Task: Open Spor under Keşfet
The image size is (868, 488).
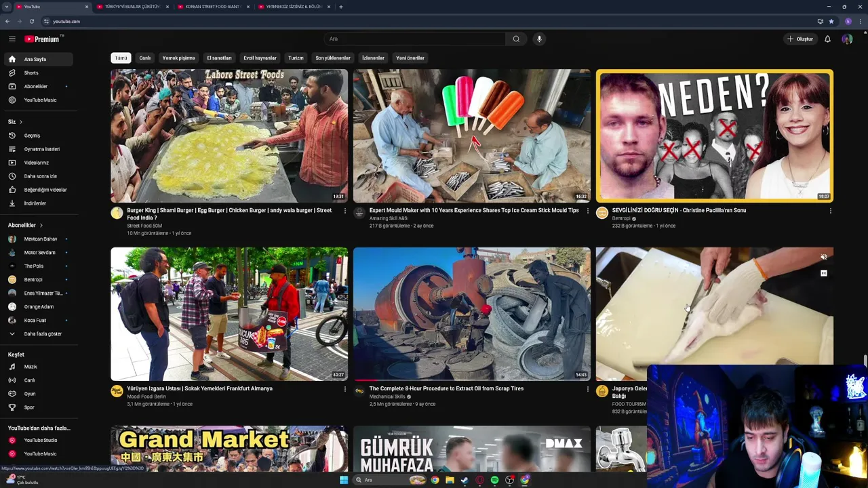Action: coord(37,407)
